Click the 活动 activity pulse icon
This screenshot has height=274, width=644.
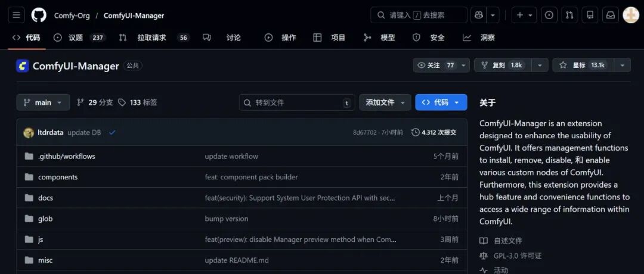[x=484, y=270]
